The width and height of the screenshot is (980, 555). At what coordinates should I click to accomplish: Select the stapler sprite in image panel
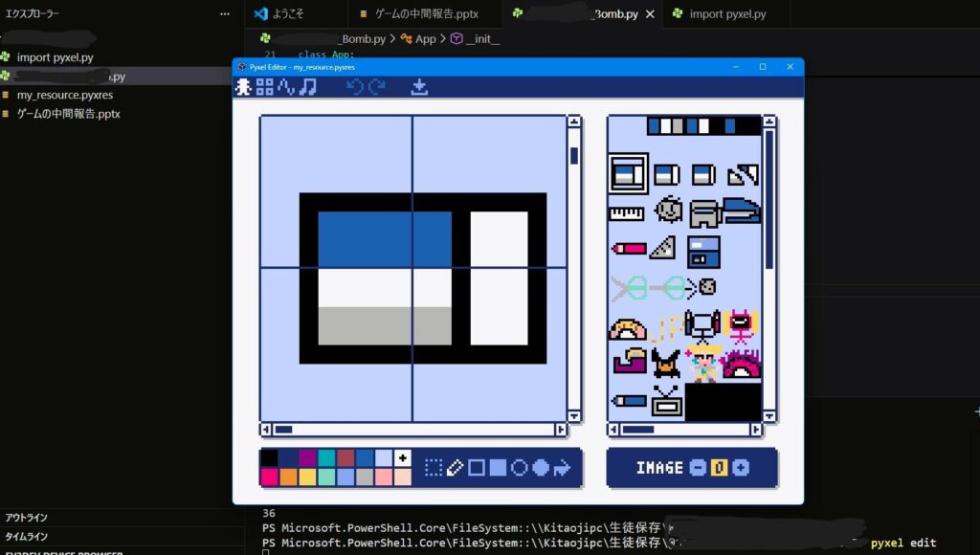point(741,210)
